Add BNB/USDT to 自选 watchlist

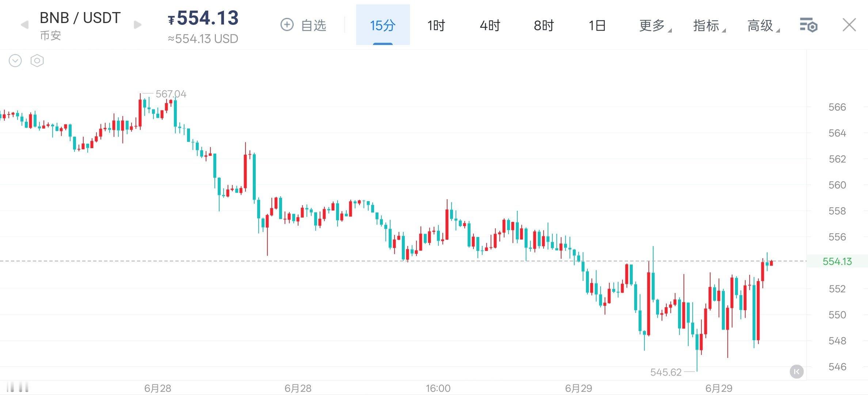(x=303, y=25)
